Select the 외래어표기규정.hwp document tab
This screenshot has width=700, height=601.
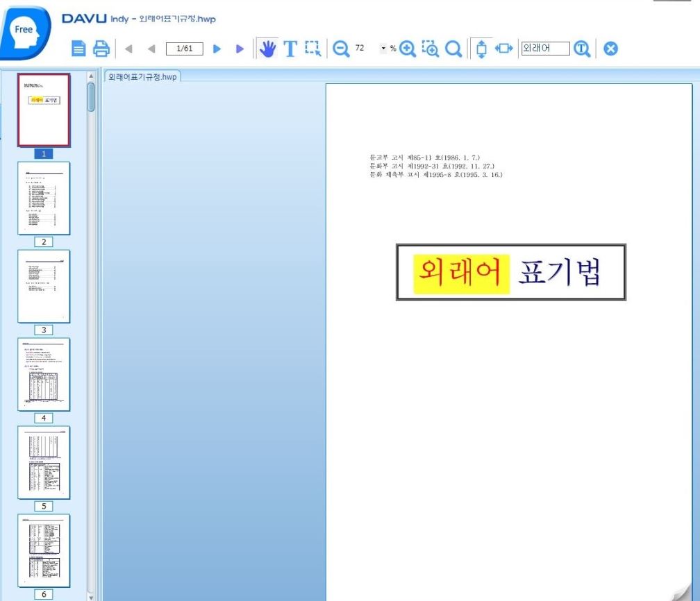[x=142, y=76]
